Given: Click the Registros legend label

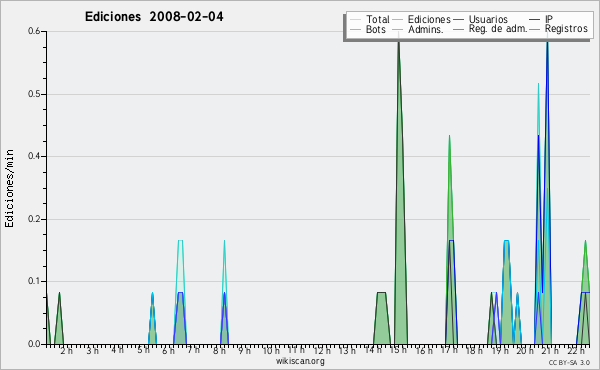Looking at the screenshot, I should (566, 29).
